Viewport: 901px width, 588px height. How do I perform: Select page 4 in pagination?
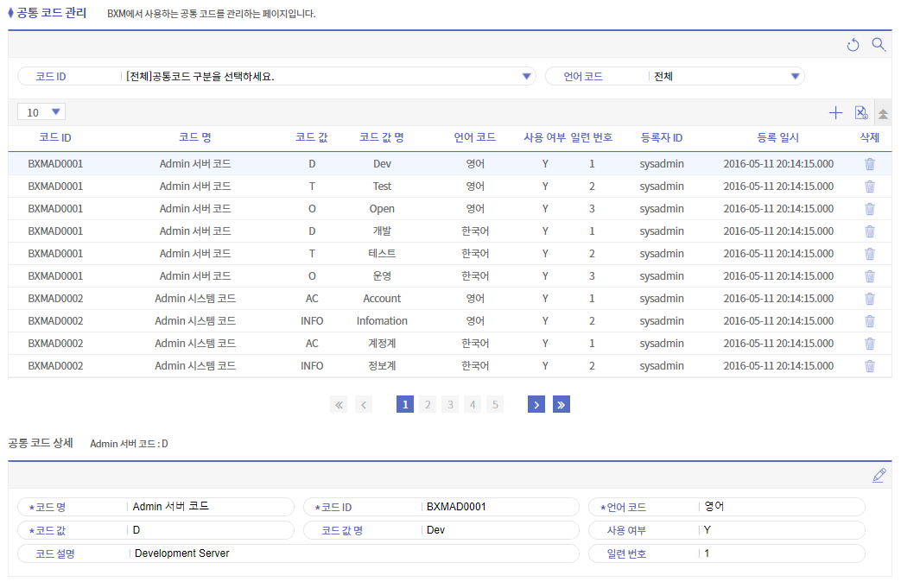[473, 405]
